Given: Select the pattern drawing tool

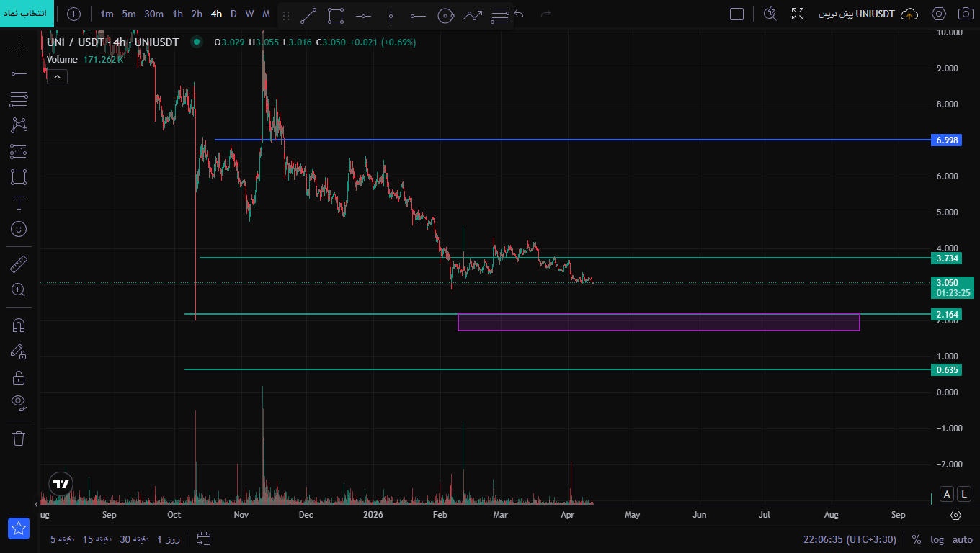Looking at the screenshot, I should click(19, 125).
